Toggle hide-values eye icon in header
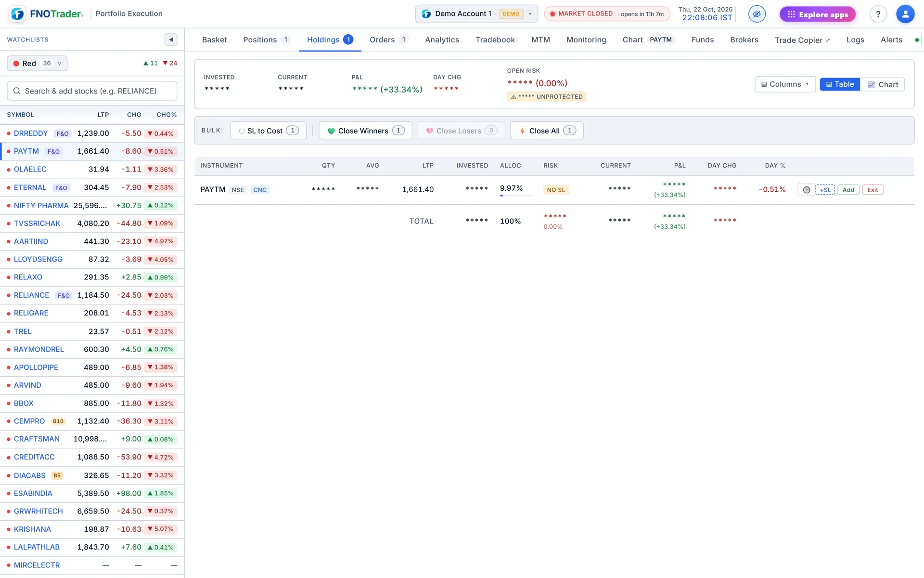 tap(757, 14)
